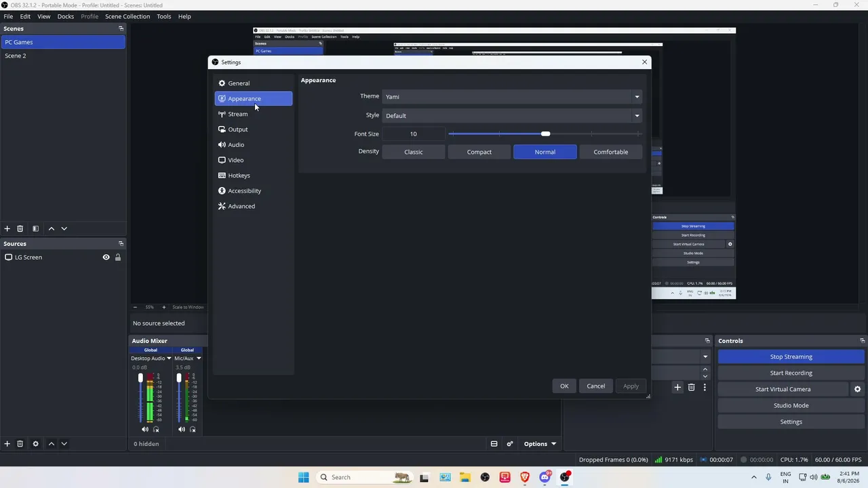The width and height of the screenshot is (868, 488).
Task: Open transition properties three-dot menu
Action: pyautogui.click(x=705, y=387)
